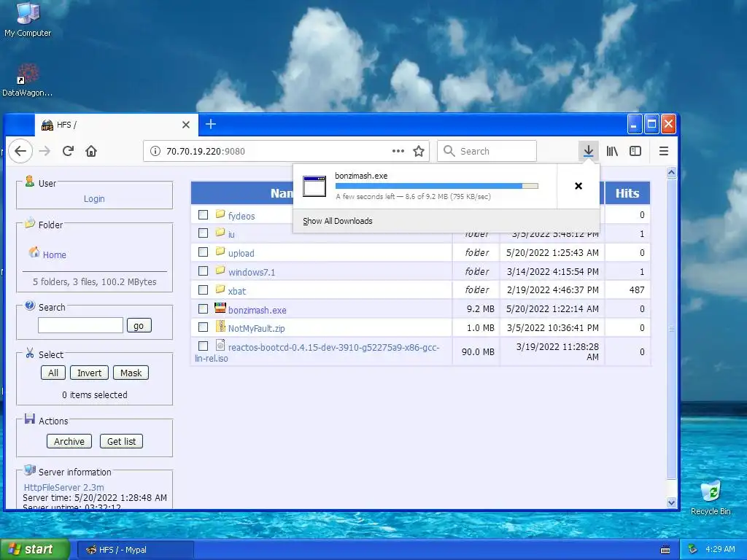Open the Home folder link
Image resolution: width=747 pixels, height=560 pixels.
(x=54, y=254)
